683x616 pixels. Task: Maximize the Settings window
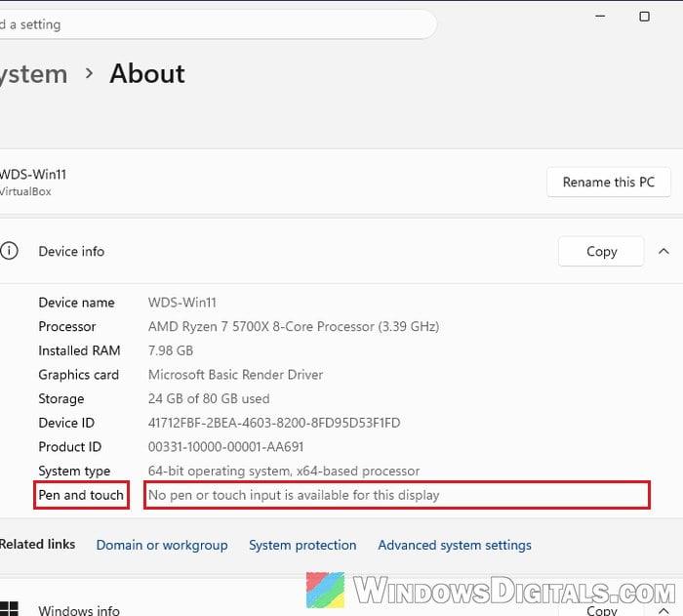[x=644, y=17]
